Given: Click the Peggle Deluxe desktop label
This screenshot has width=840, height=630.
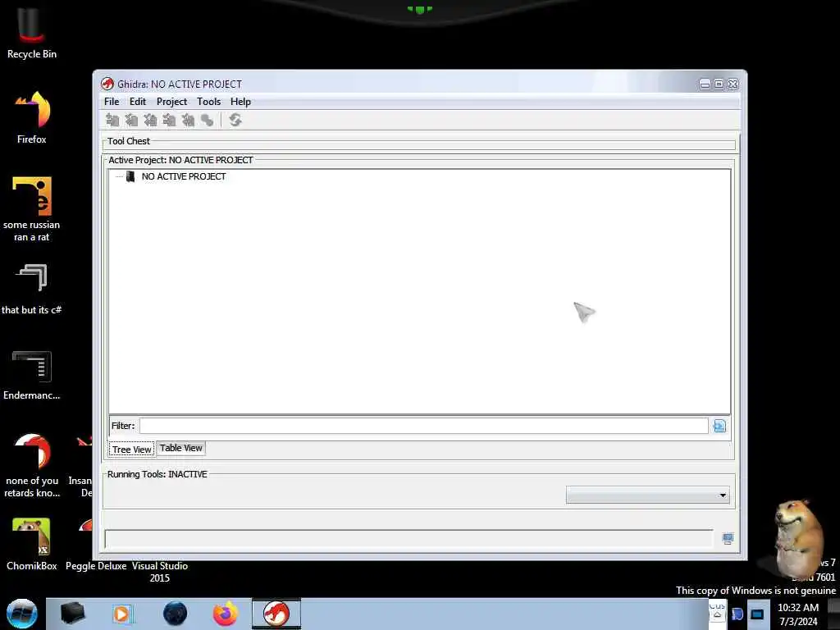Looking at the screenshot, I should 96,566.
